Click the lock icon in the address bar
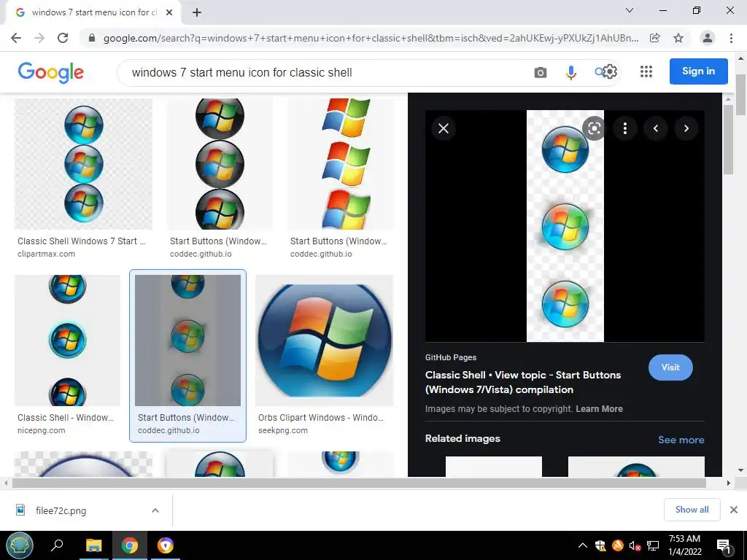747x560 pixels. point(92,38)
